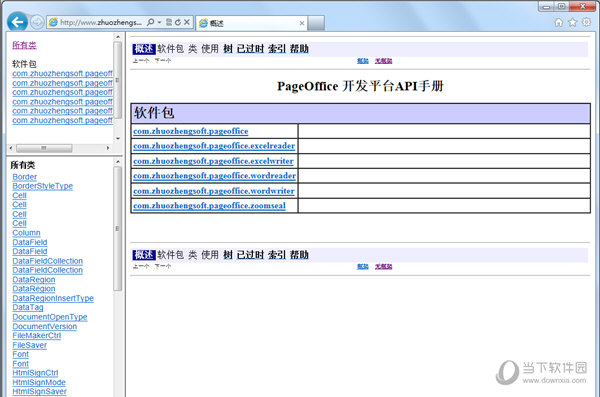Click 框架 link under bottom navigation bar

pyautogui.click(x=363, y=267)
